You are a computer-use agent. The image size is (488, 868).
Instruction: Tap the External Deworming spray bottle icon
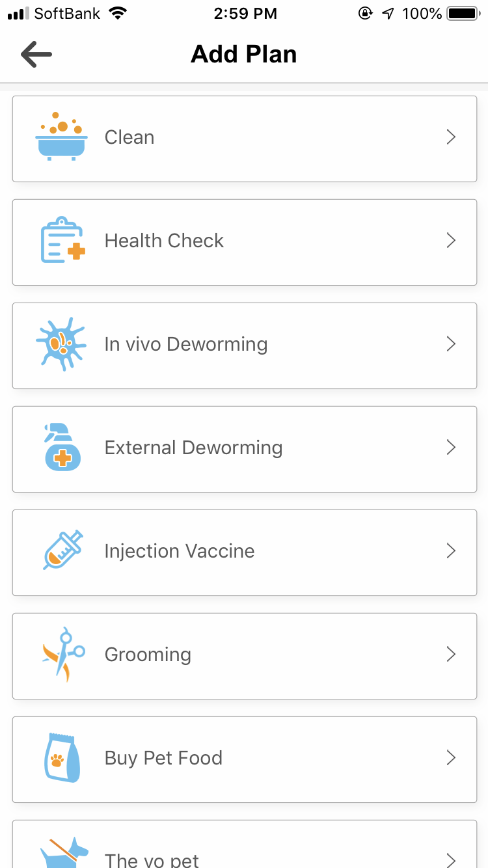click(62, 447)
